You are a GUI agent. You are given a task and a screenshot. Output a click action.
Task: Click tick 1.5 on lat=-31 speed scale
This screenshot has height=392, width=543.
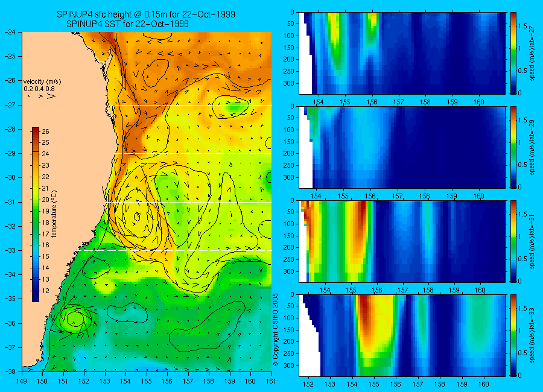click(x=522, y=214)
